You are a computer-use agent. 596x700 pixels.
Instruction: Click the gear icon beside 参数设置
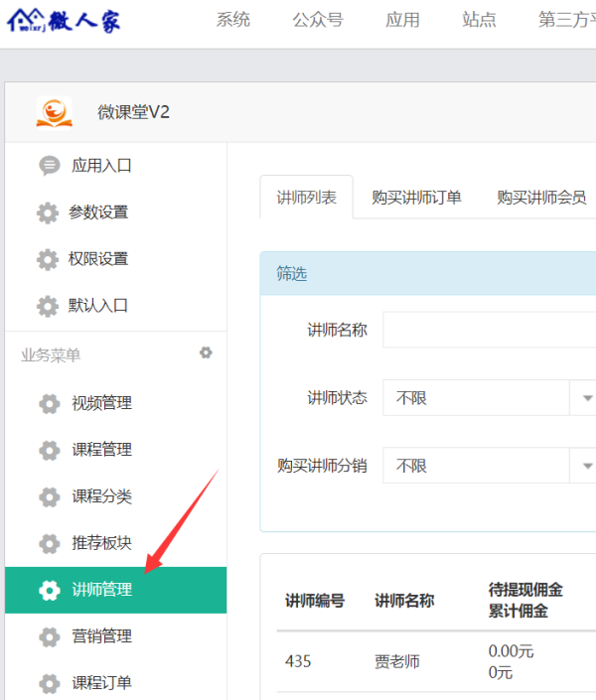48,212
